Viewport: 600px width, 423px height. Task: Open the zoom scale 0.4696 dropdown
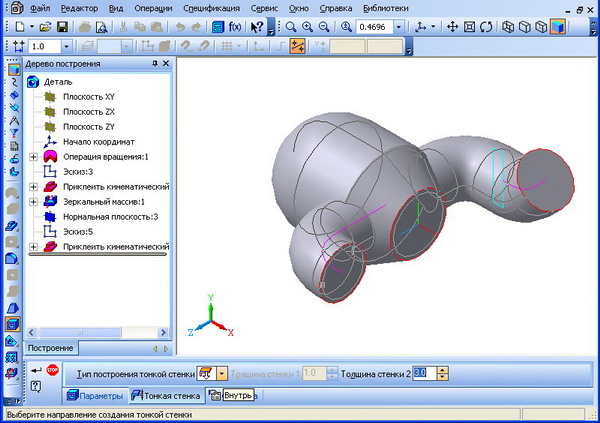pos(400,25)
